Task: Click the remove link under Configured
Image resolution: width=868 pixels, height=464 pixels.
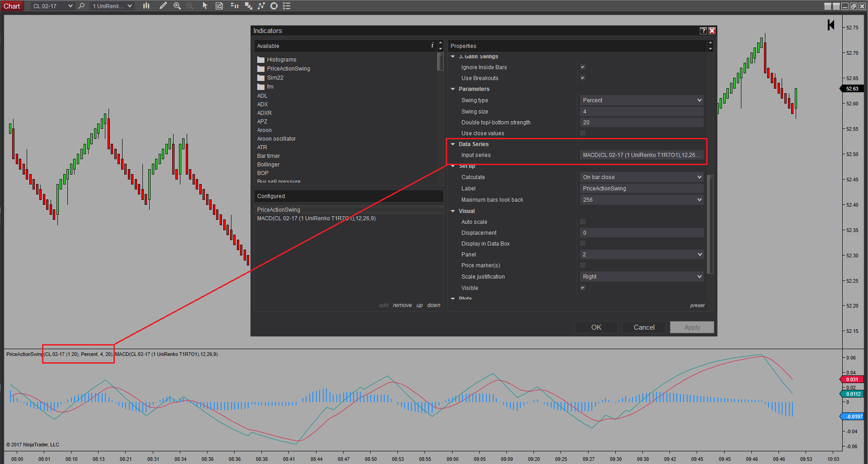Action: point(402,305)
